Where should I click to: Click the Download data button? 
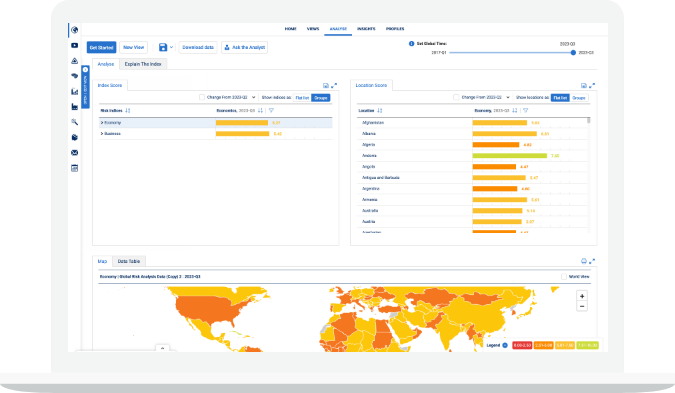[198, 47]
